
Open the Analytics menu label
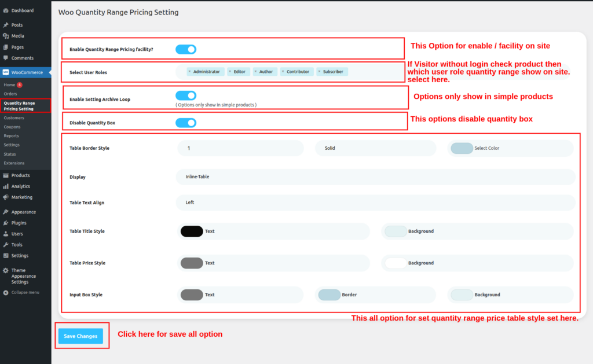pos(20,186)
